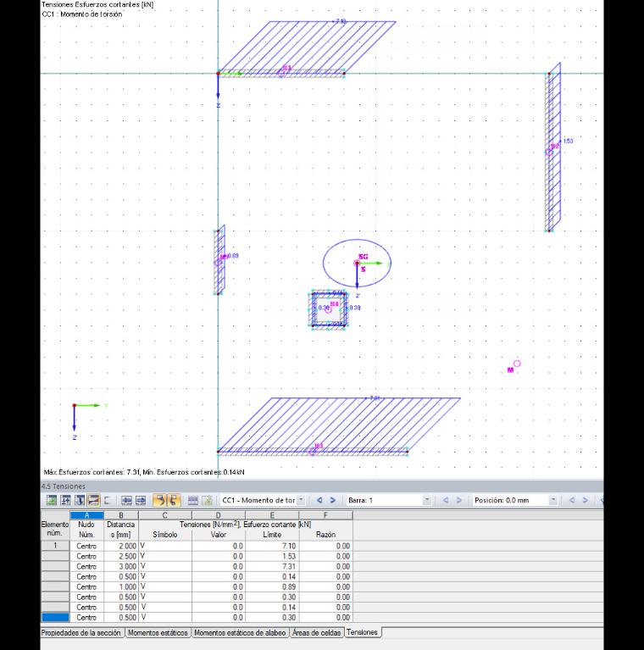This screenshot has width=644, height=650.
Task: Click the Excel export icon
Action: tap(207, 500)
